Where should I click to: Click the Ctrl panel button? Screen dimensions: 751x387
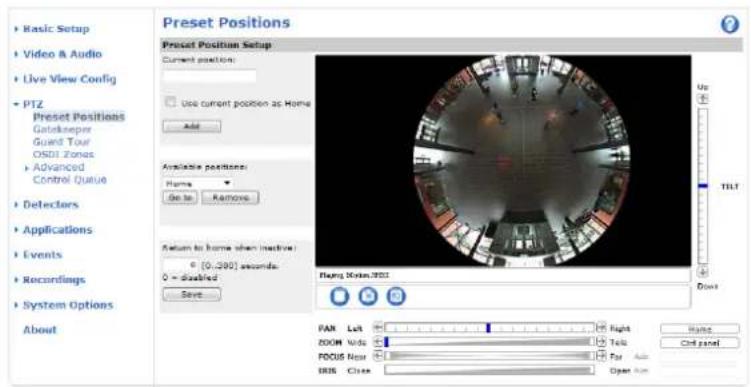click(x=700, y=343)
